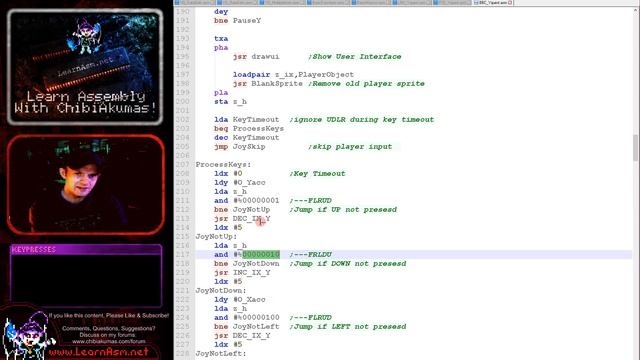Click the JoyNotLeft: label on line 228
The width and height of the screenshot is (640, 360).
221,353
